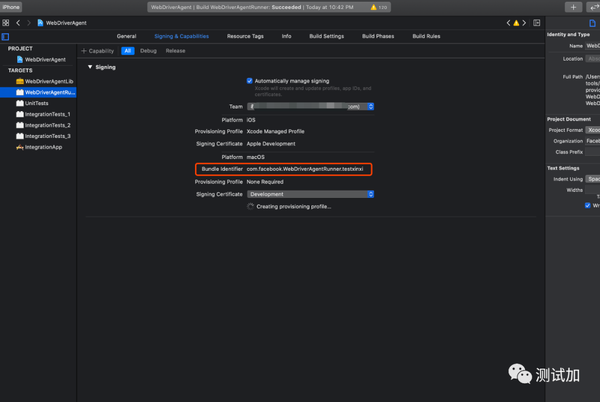This screenshot has width=600, height=402.
Task: Select the WebDriverAgentLib target
Action: 48,81
